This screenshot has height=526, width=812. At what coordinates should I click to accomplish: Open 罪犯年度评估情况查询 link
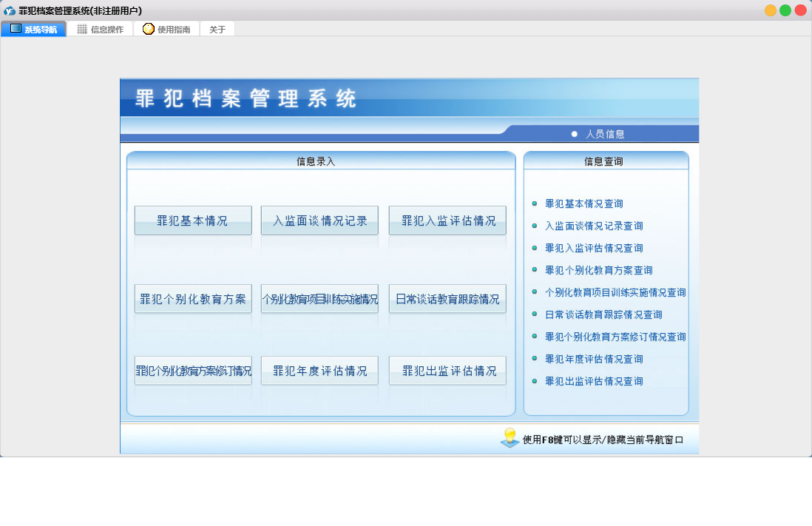coord(594,359)
